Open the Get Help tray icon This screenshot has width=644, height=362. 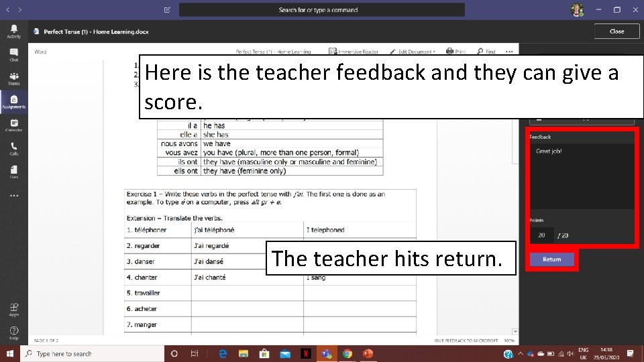point(508,354)
